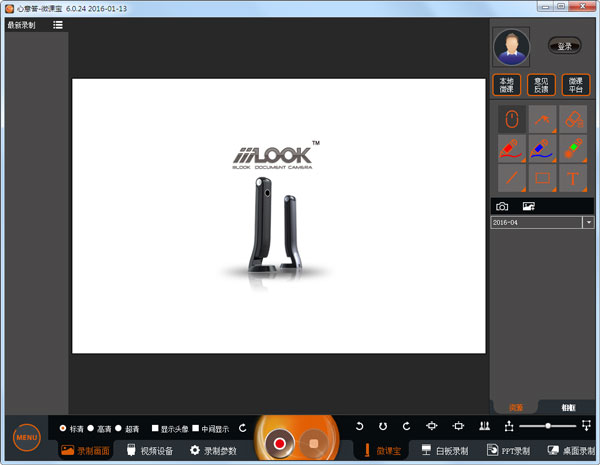Click the split-view comparison icon

[x=484, y=426]
